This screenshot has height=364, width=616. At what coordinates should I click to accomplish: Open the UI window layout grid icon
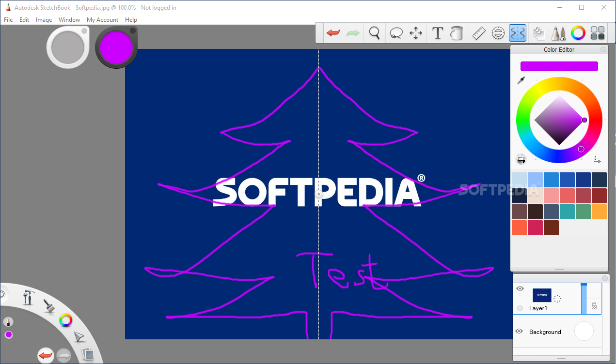coord(598,33)
